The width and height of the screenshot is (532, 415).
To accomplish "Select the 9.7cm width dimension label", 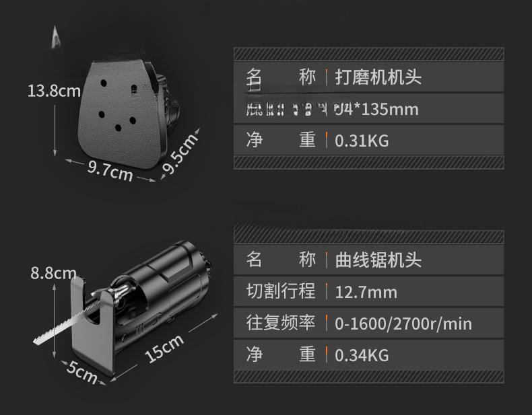I will [x=110, y=171].
